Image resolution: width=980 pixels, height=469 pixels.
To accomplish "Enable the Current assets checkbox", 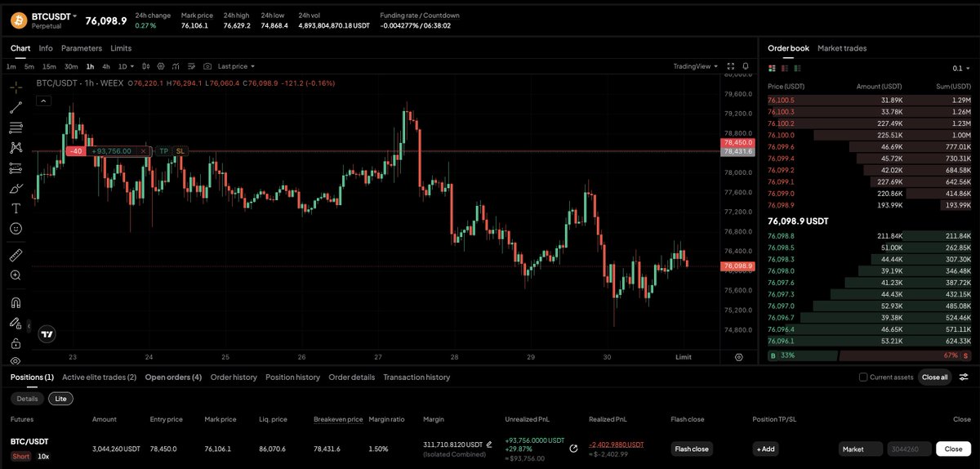I will [x=863, y=377].
